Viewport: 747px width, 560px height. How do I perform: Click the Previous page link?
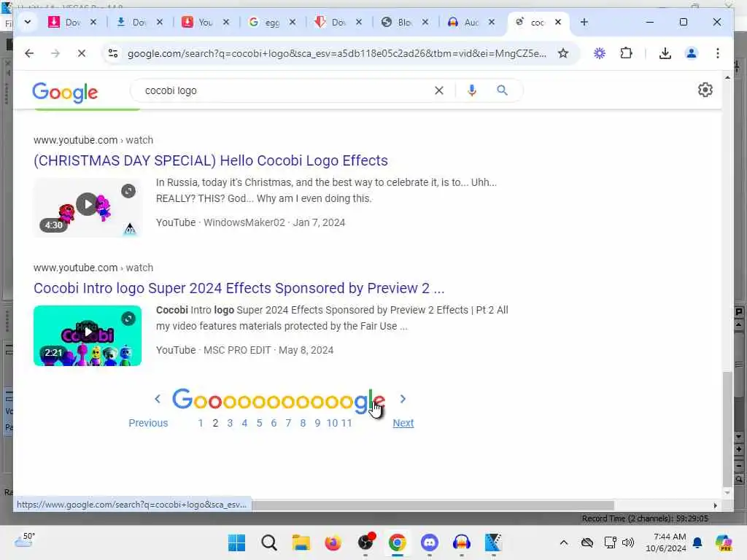pos(148,423)
